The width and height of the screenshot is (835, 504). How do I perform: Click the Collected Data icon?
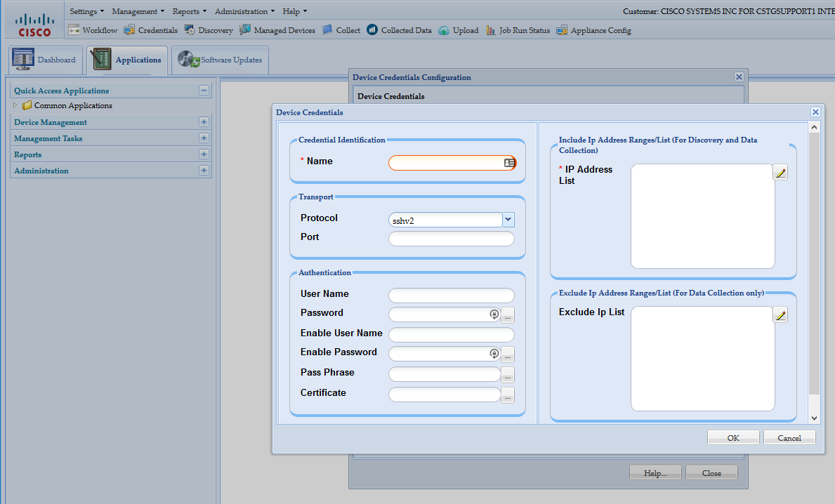(372, 30)
